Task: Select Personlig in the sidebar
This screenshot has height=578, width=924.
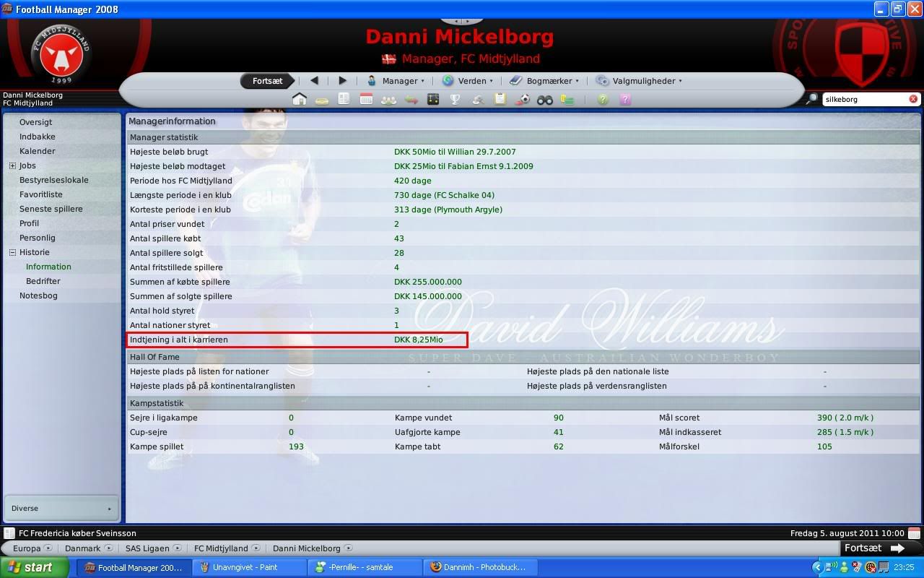Action: [x=37, y=238]
